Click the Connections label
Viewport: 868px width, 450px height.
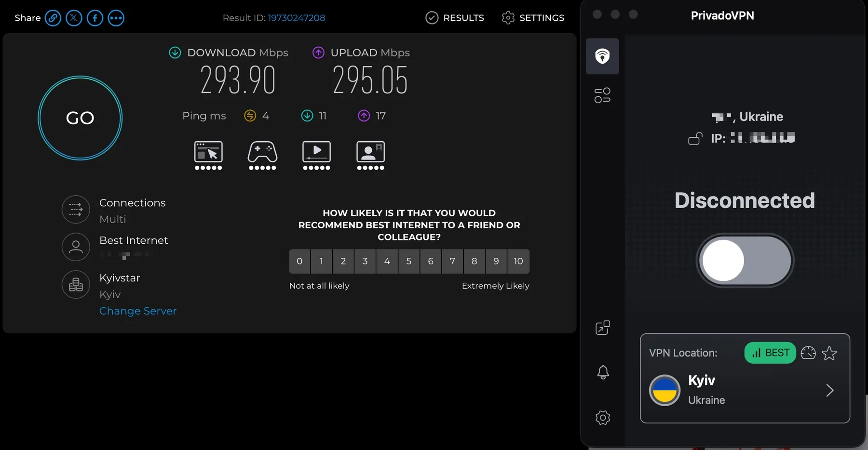coord(133,203)
